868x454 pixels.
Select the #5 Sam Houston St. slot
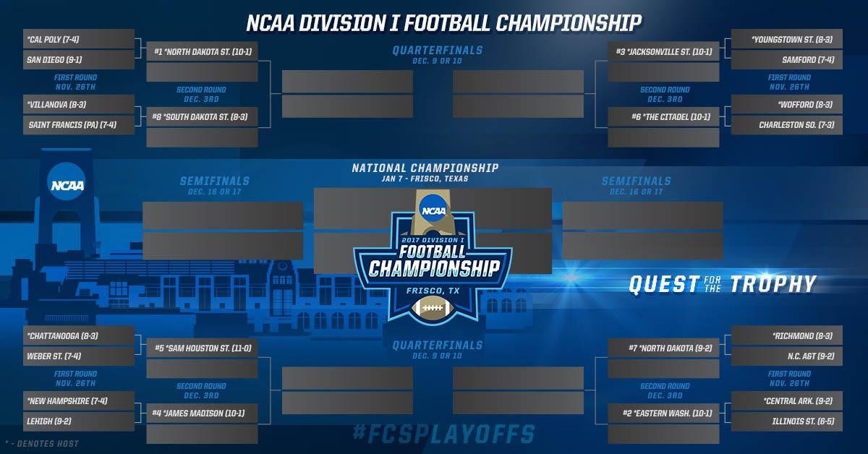click(202, 348)
